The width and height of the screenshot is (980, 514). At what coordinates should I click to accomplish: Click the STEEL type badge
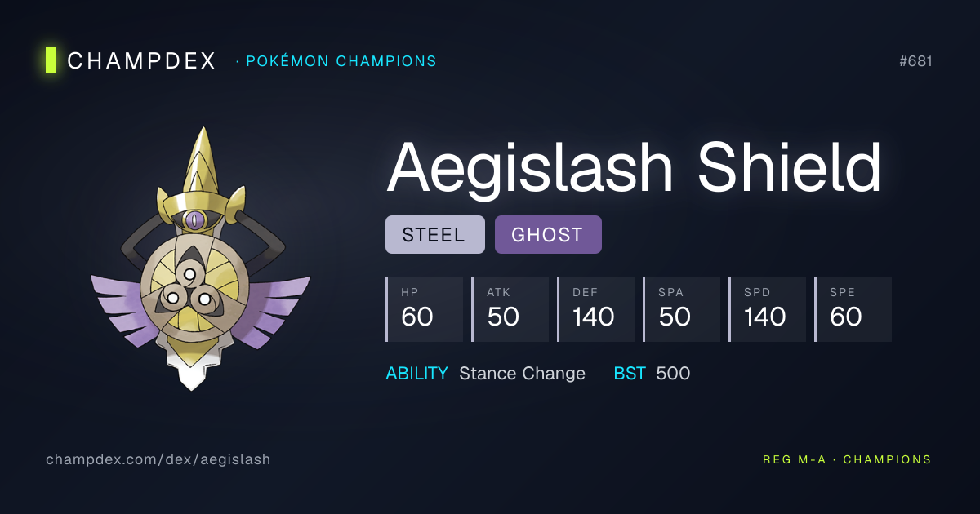434,235
